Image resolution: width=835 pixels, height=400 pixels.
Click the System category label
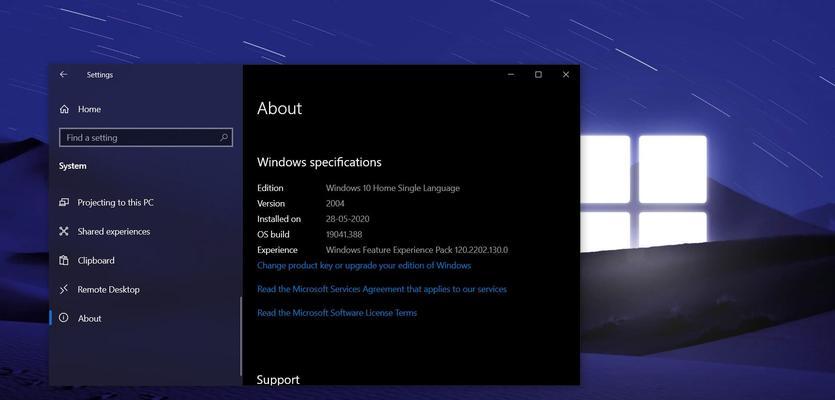(x=72, y=166)
